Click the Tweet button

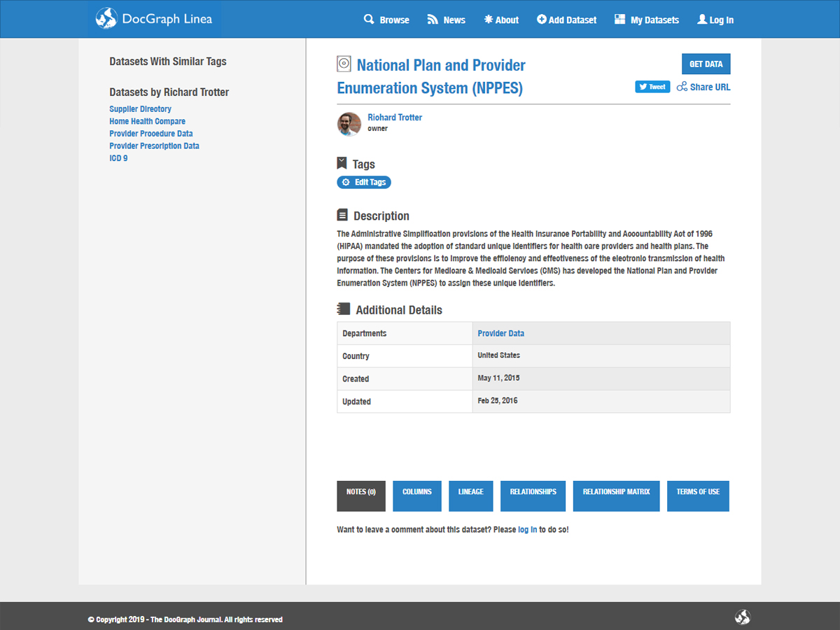[652, 87]
